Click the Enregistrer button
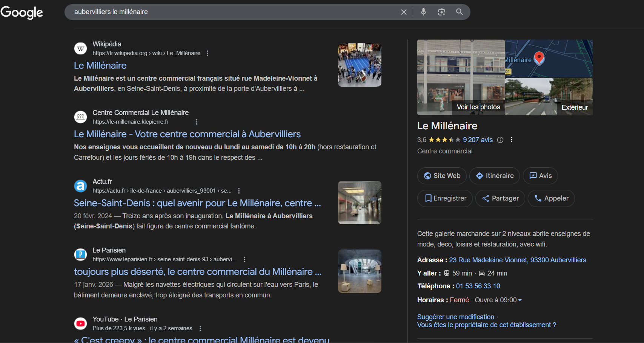 (x=445, y=198)
